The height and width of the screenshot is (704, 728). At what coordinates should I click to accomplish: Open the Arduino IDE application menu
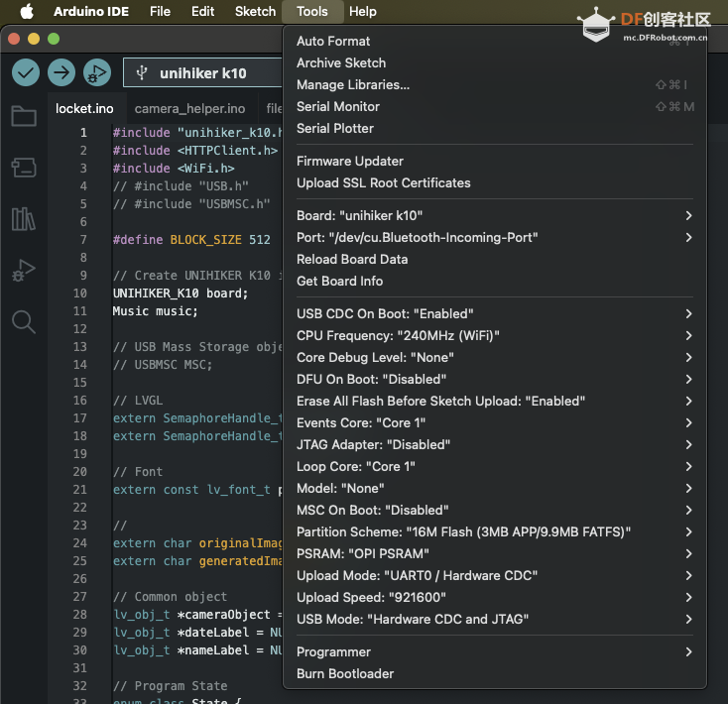tap(91, 11)
